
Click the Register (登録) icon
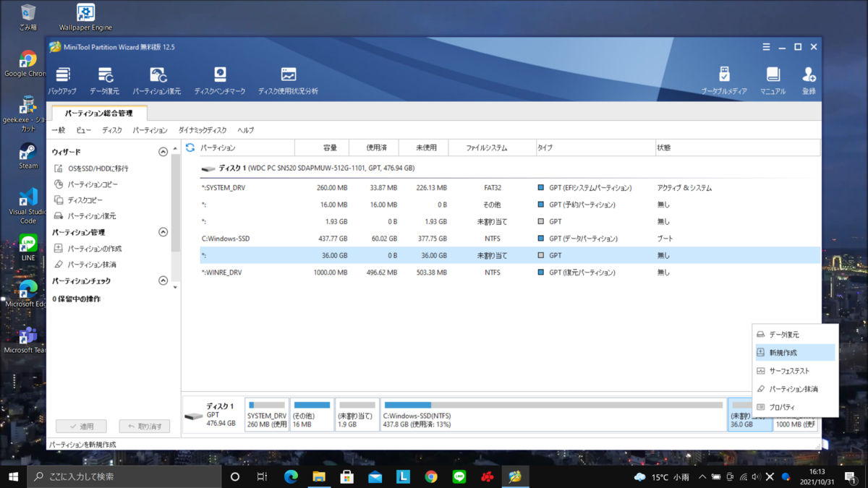(809, 81)
